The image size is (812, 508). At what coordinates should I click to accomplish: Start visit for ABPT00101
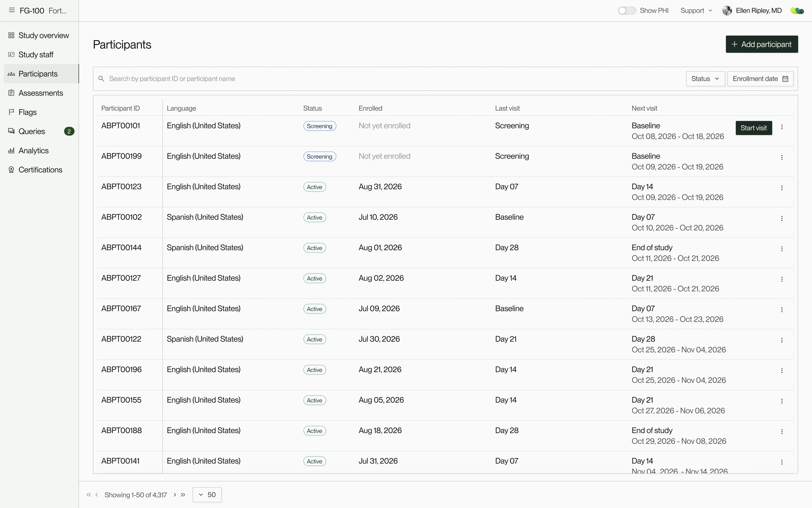click(754, 128)
